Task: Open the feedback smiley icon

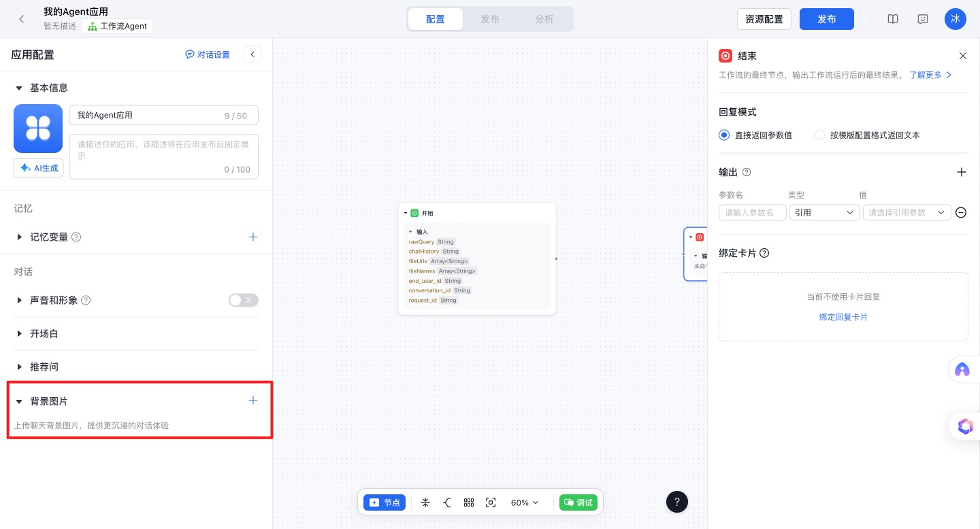Action: [923, 19]
